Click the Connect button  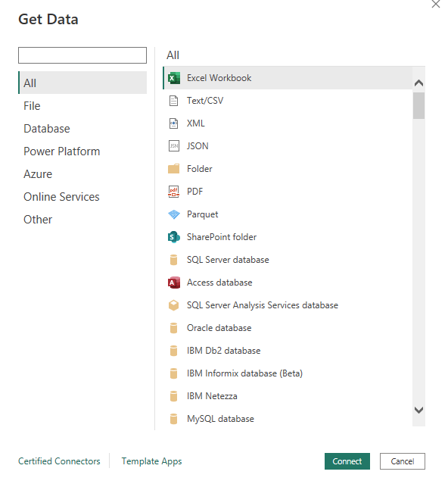(x=347, y=461)
